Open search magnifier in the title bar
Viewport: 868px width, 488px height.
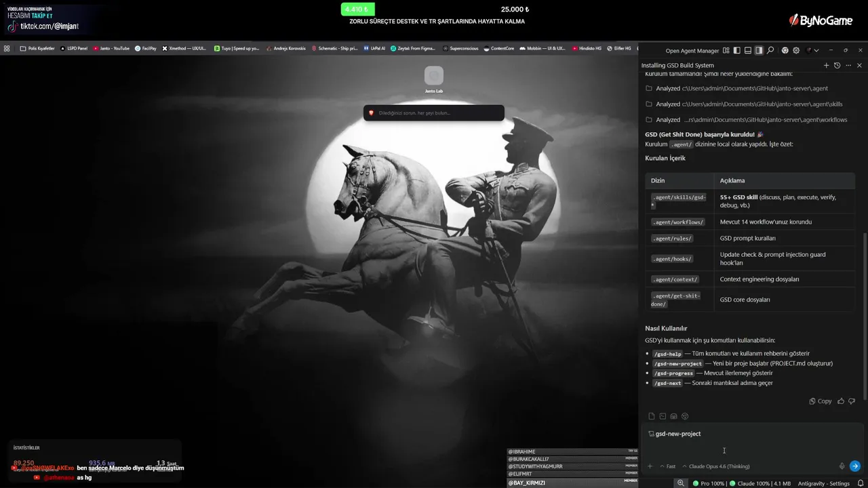(x=770, y=51)
